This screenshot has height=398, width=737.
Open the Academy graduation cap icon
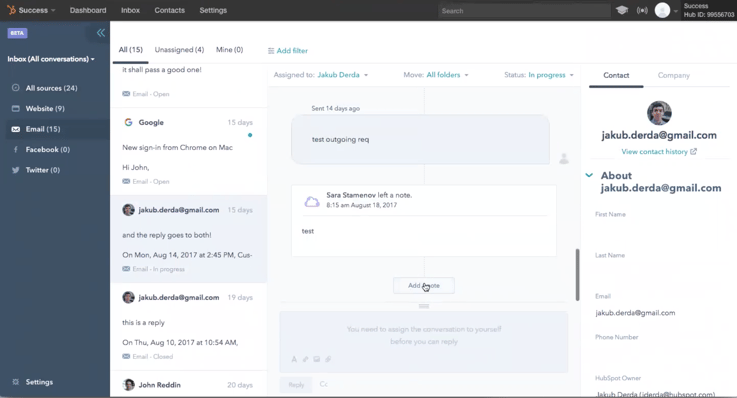tap(622, 10)
